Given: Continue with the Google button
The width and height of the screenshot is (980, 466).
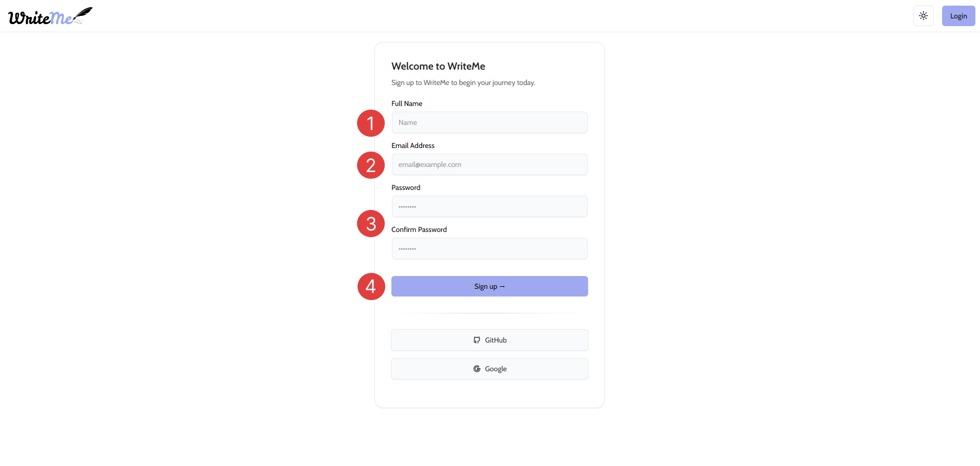Looking at the screenshot, I should pos(489,369).
